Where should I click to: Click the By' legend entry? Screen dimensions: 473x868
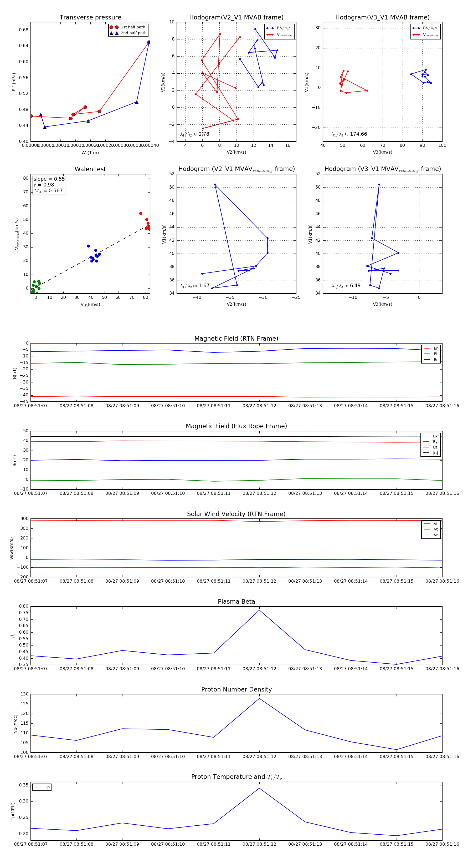(x=431, y=442)
